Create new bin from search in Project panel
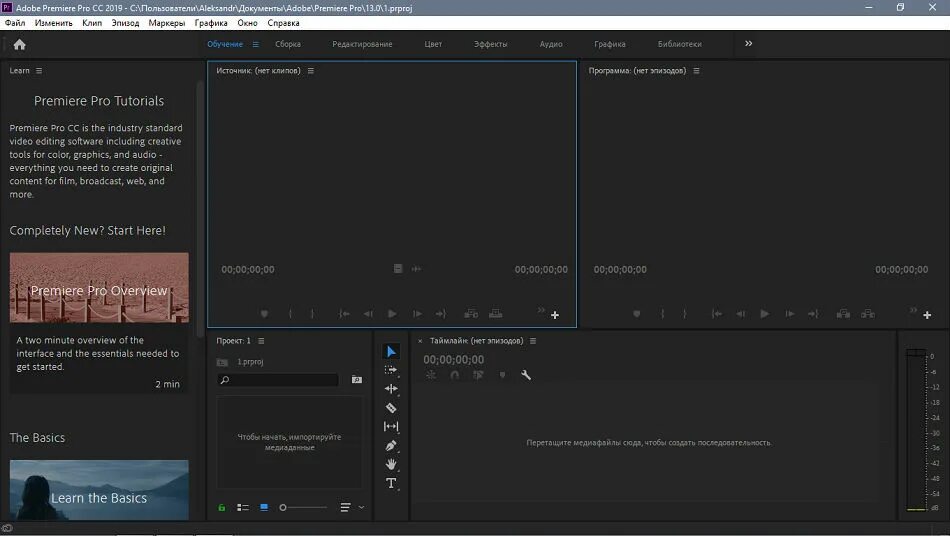950x536 pixels. (357, 380)
